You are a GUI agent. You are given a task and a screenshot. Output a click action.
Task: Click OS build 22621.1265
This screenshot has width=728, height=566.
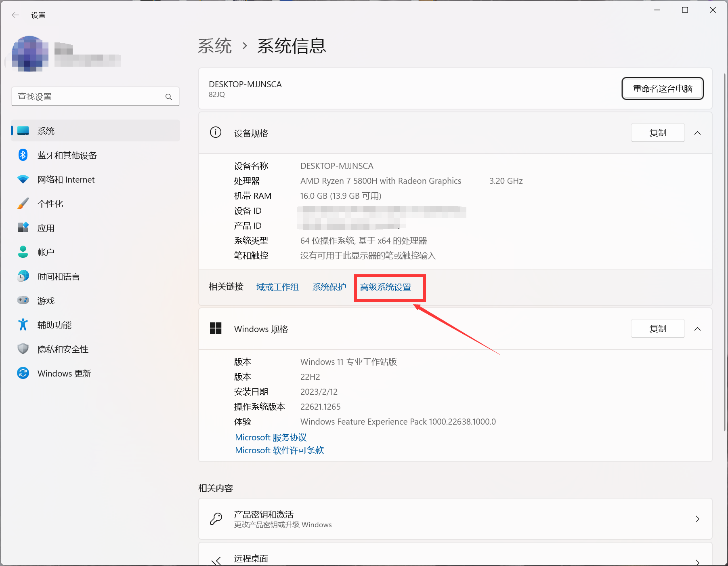tap(321, 406)
